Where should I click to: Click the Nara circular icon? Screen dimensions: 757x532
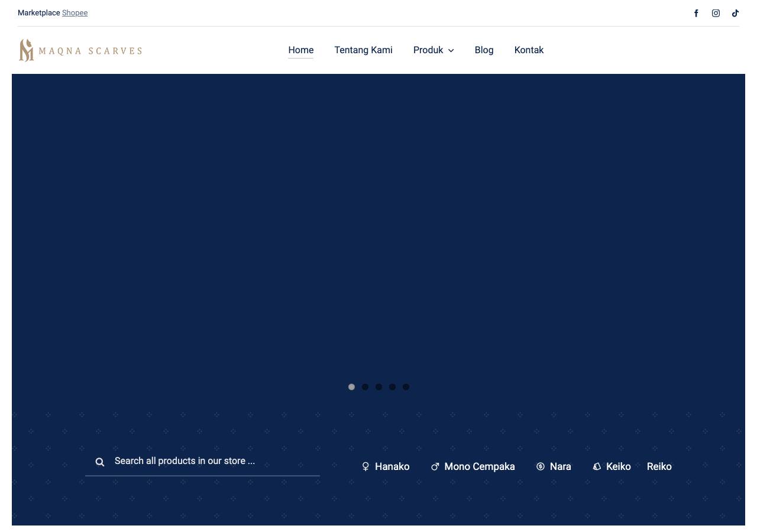point(540,466)
